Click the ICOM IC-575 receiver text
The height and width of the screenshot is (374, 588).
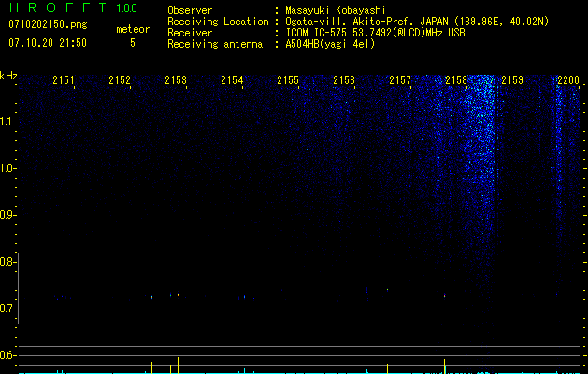coord(375,33)
